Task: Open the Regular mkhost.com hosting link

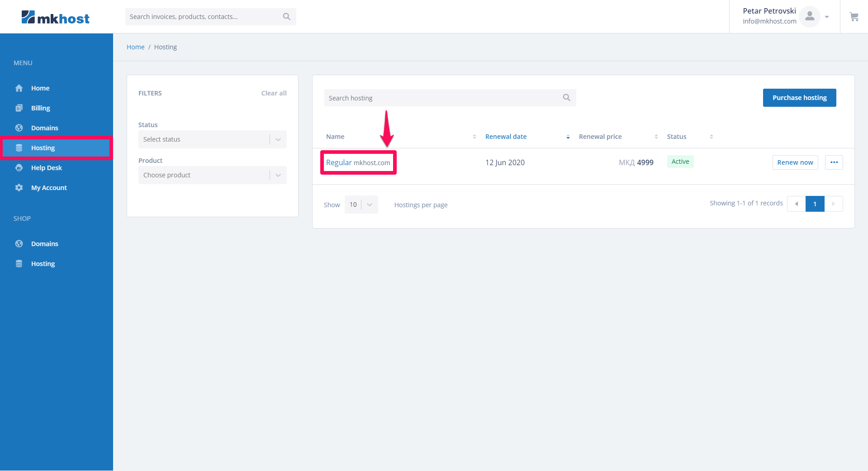Action: pos(358,163)
